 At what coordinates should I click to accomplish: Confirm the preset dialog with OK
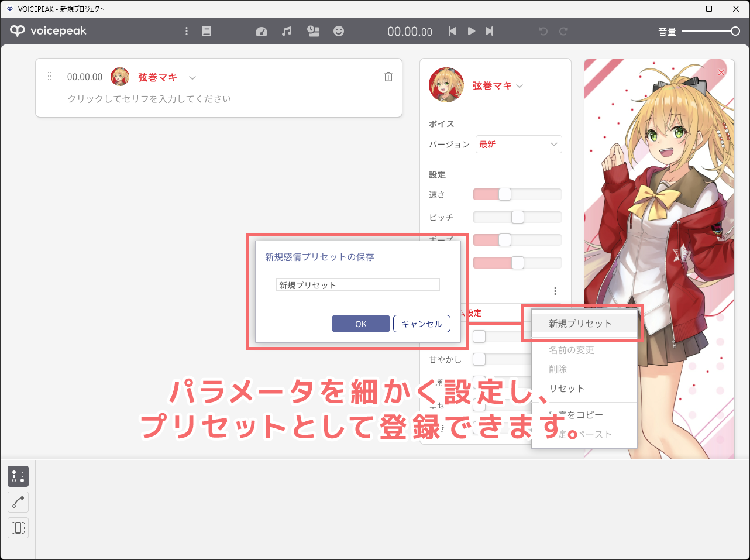[361, 324]
